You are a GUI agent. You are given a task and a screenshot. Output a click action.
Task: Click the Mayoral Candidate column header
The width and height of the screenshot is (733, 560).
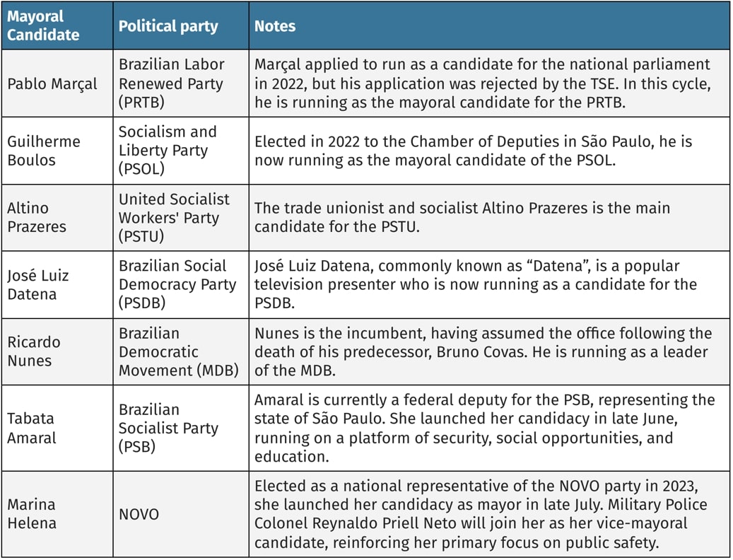pos(57,25)
